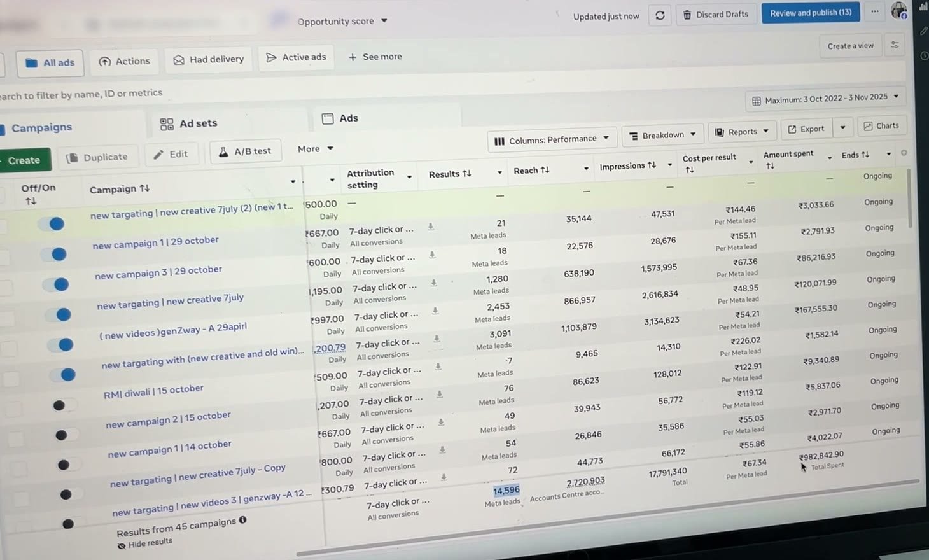Turn on RMI diwali | 15 october campaign
Viewport: 929px width, 560px height.
tap(64, 405)
